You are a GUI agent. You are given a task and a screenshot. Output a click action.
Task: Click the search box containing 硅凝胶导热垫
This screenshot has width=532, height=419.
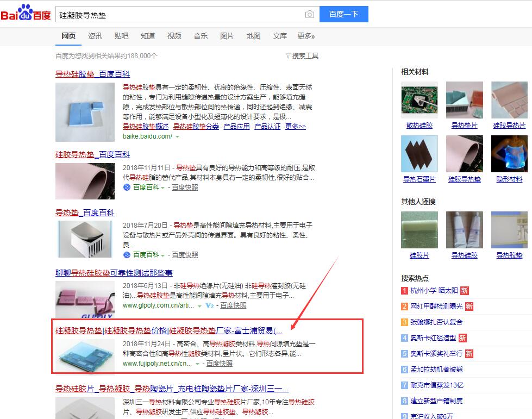(x=179, y=15)
